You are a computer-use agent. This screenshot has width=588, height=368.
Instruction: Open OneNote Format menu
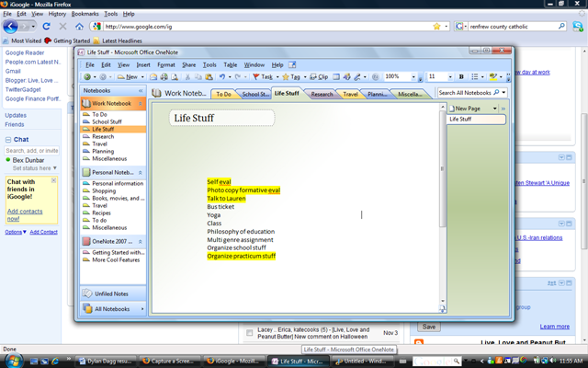(x=166, y=64)
